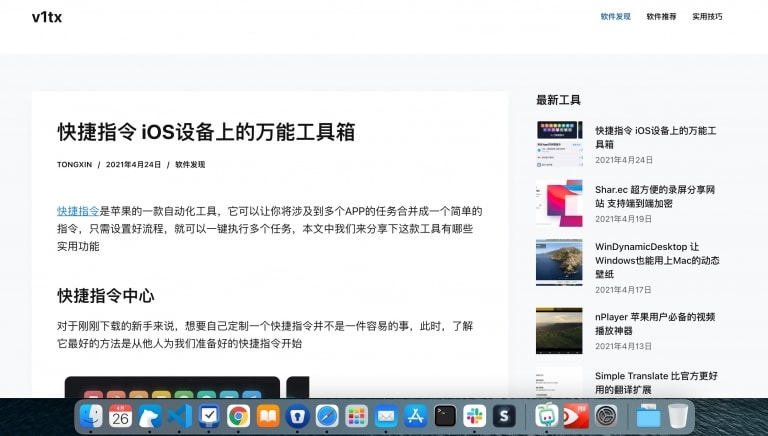Viewport: 768px width, 436px height.
Task: Go to the v1tx site logo home
Action: 47,17
